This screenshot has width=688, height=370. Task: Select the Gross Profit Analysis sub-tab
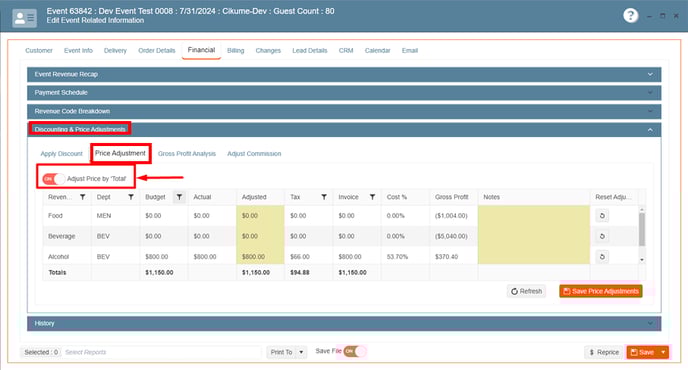tap(187, 154)
